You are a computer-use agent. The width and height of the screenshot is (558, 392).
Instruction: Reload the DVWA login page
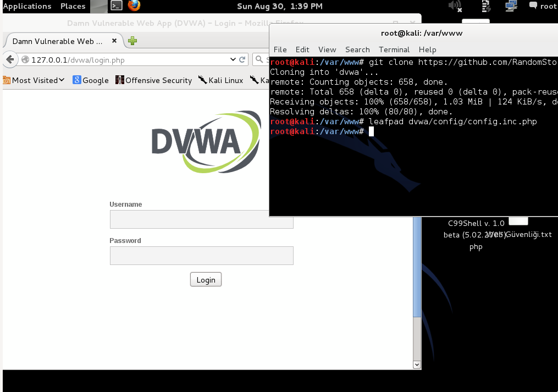coord(242,59)
